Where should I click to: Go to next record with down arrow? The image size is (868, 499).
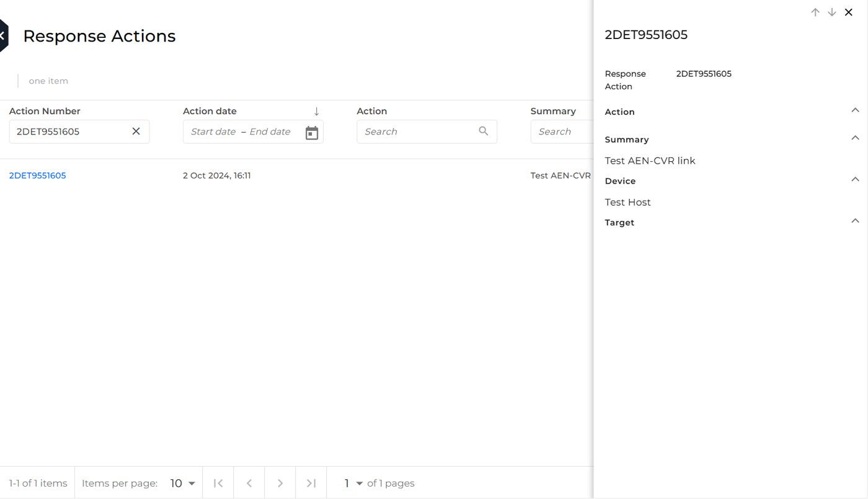[832, 12]
